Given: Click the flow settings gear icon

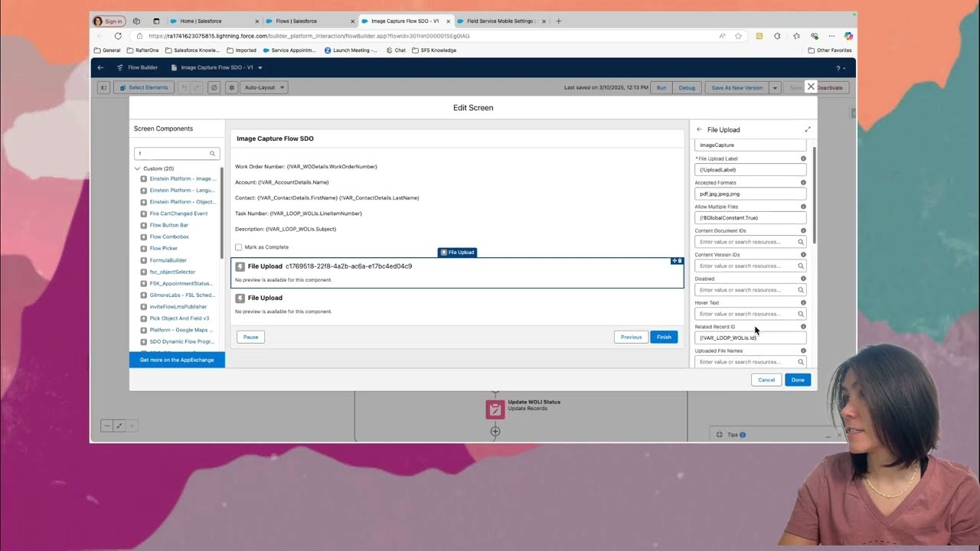Looking at the screenshot, I should (231, 87).
